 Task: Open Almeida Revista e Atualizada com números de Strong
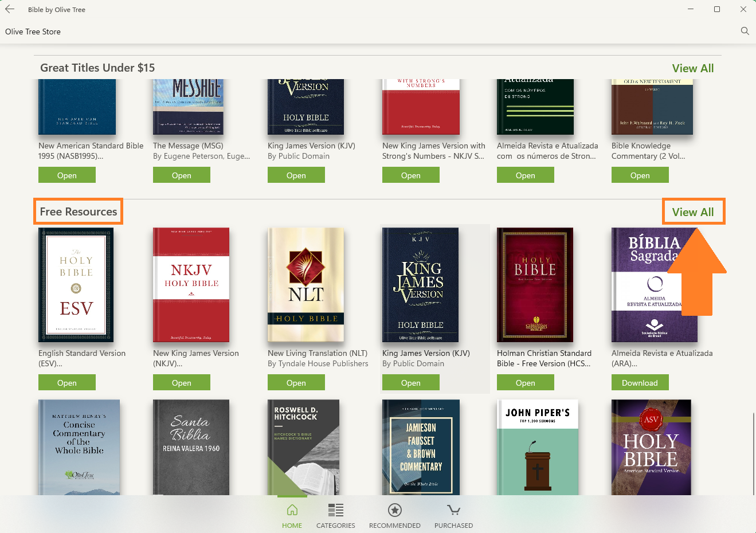[x=526, y=175]
